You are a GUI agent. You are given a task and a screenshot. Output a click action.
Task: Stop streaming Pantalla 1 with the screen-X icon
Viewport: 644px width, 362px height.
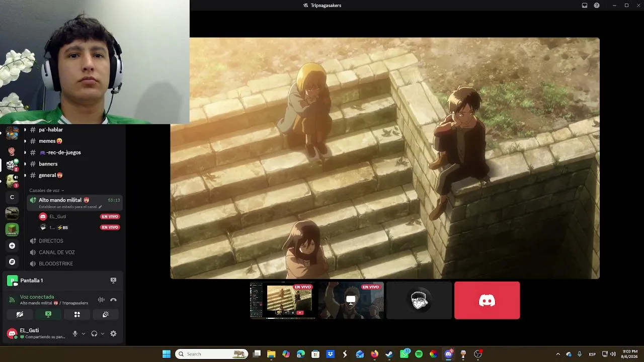click(x=113, y=280)
